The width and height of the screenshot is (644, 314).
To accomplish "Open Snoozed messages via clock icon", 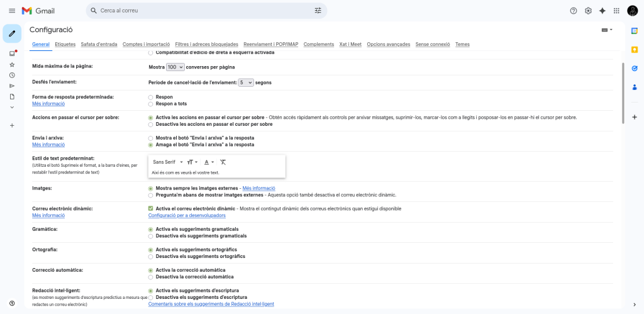I will click(x=12, y=75).
